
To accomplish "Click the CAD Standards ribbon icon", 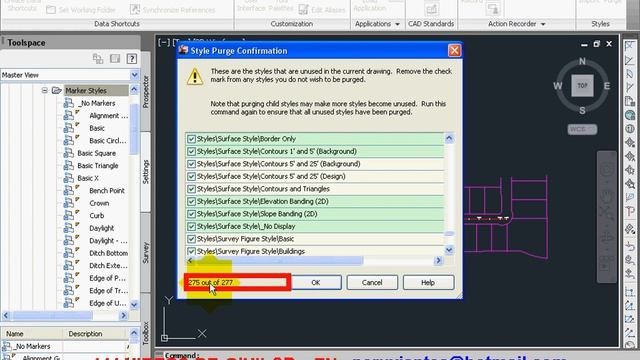I will pyautogui.click(x=431, y=9).
